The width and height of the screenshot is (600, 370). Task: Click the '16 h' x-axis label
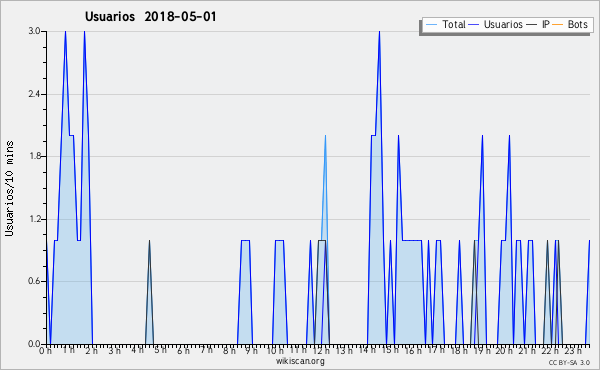click(x=413, y=351)
